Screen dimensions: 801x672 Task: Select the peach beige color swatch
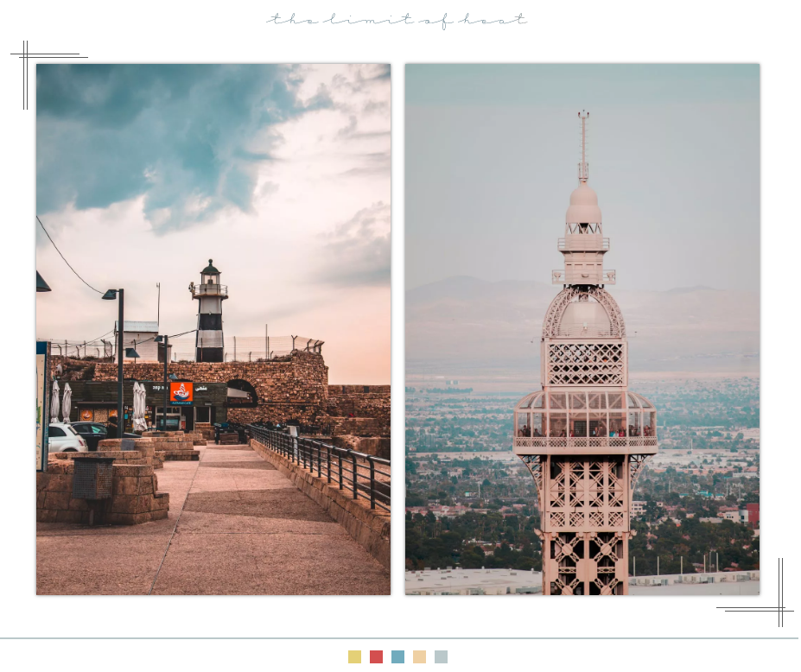pos(419,656)
